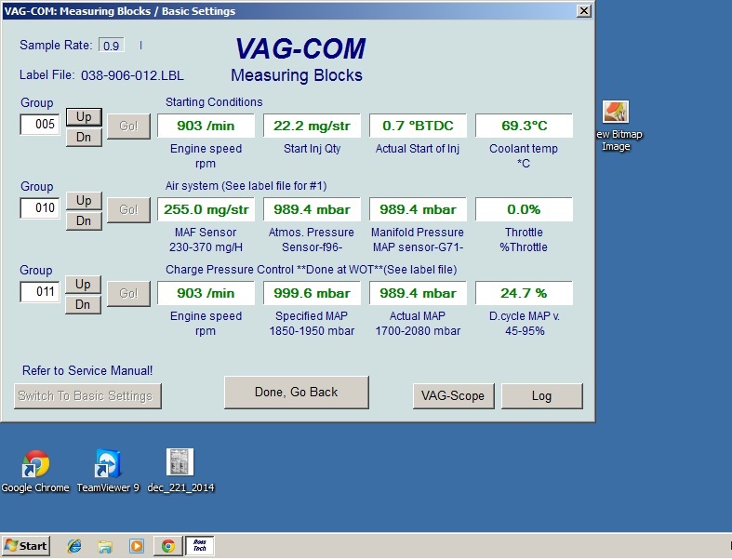The image size is (732, 560).
Task: Select Atmos. Pressure 989.4 mbar value
Action: click(x=312, y=209)
